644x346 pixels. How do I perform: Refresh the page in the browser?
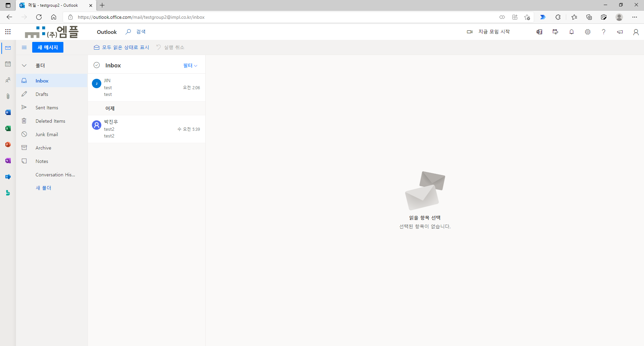coord(39,17)
